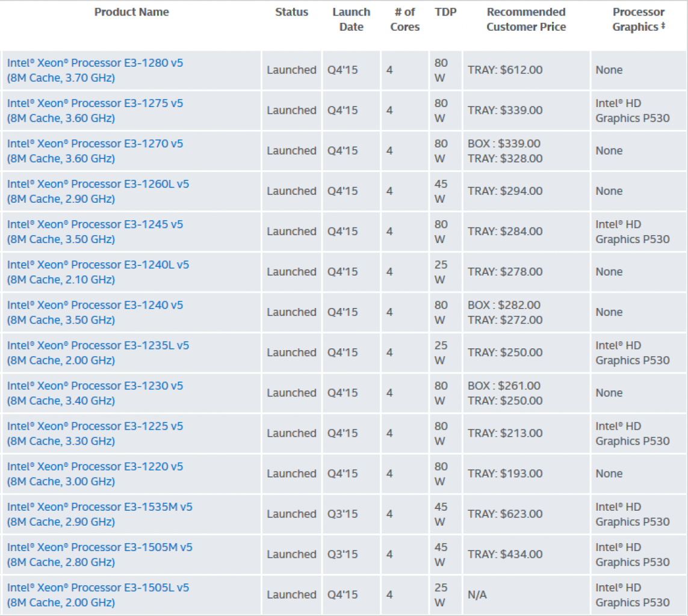Select the Processor Graphics column header
The height and width of the screenshot is (616, 688).
[639, 19]
